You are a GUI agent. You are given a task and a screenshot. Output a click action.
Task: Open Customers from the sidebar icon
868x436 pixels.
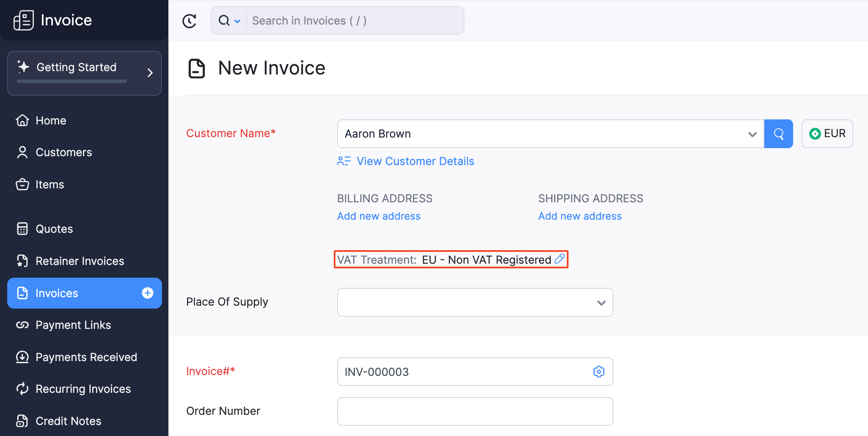(x=22, y=152)
